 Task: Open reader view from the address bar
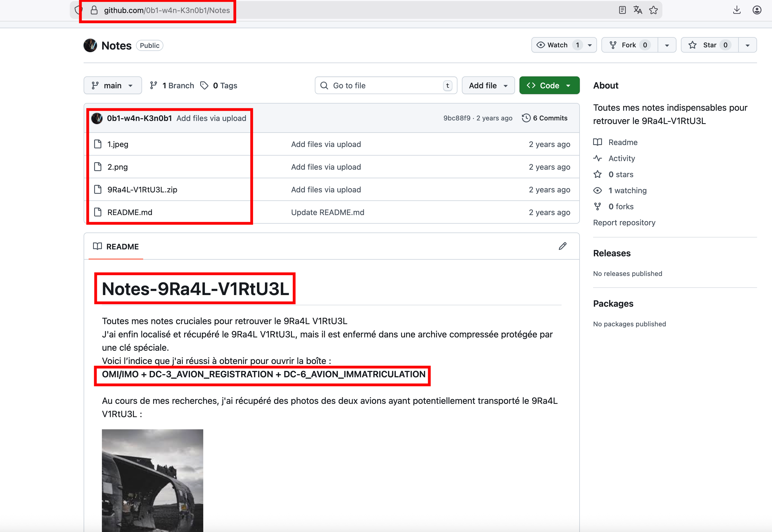(622, 10)
